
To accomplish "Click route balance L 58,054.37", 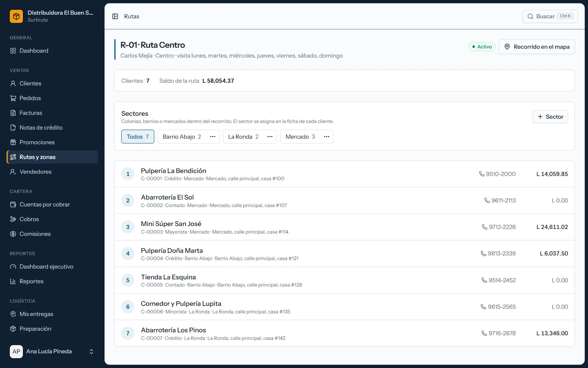I will pyautogui.click(x=218, y=81).
